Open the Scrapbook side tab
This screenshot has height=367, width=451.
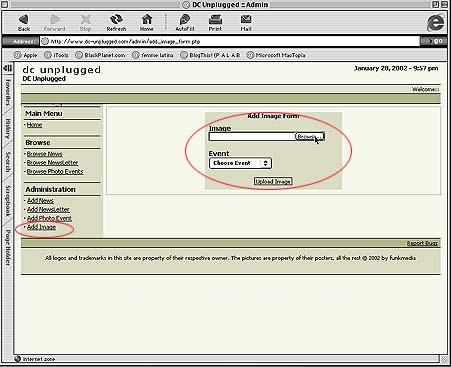[8, 201]
